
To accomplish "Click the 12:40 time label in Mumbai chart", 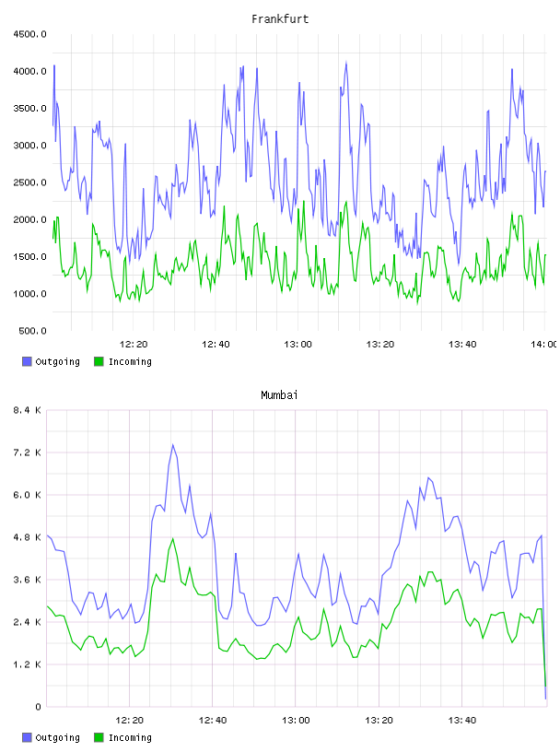I will tap(213, 721).
